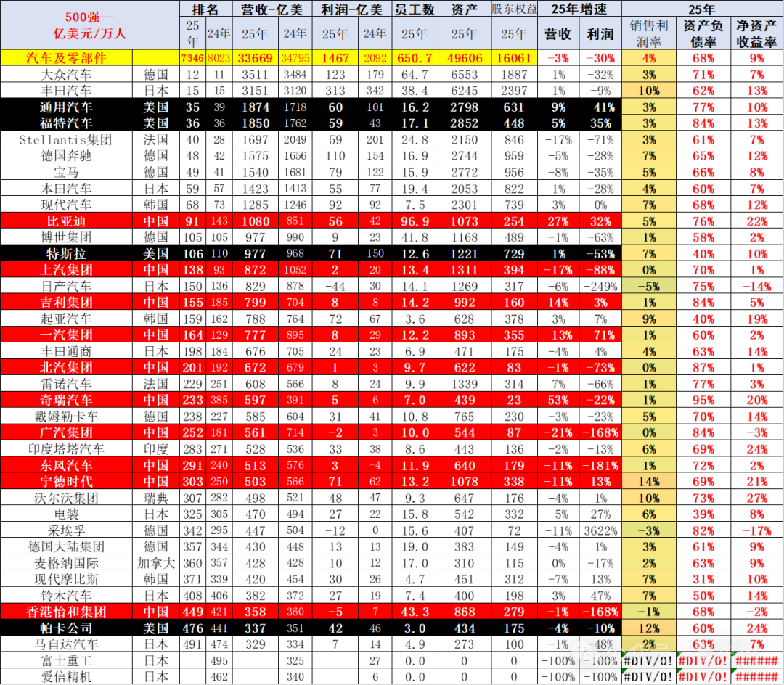Viewport: 784px width, 685px height.
Task: Click the 25年增速 header cell
Action: coord(579,9)
